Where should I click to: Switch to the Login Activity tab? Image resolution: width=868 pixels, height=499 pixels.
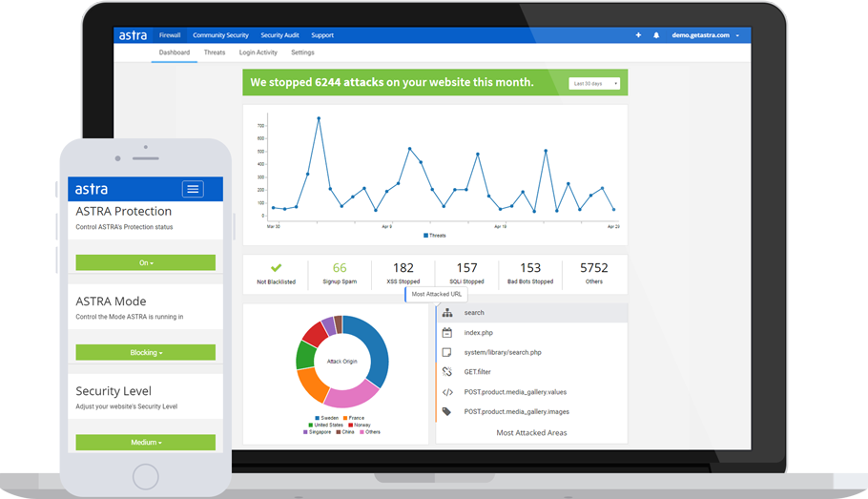[258, 52]
